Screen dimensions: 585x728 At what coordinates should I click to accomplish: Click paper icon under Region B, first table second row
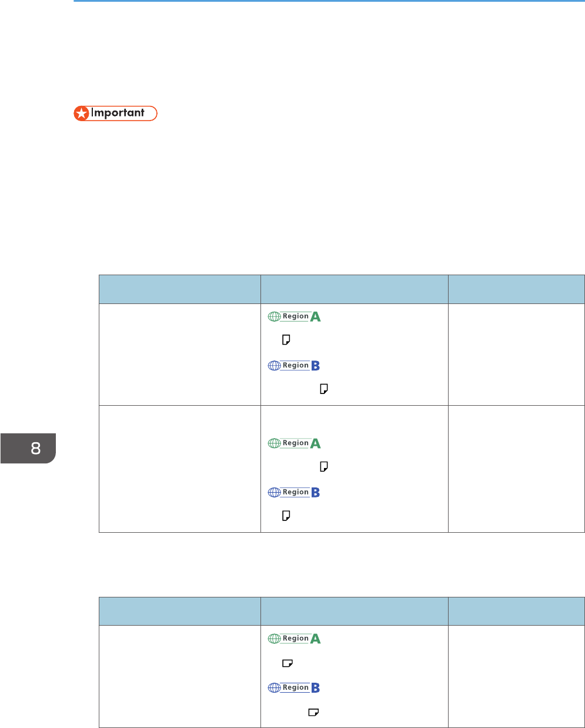point(286,516)
